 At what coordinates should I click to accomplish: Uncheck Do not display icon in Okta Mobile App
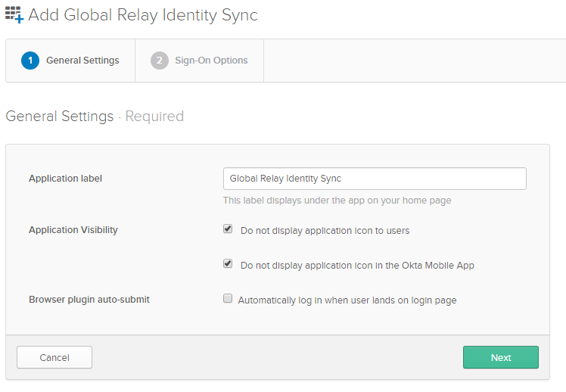pyautogui.click(x=228, y=263)
